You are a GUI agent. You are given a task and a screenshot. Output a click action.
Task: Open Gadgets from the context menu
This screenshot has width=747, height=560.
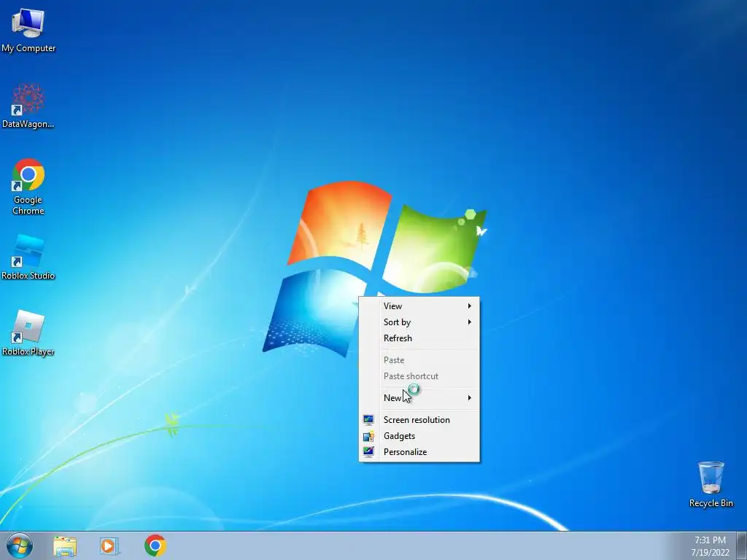pyautogui.click(x=419, y=436)
